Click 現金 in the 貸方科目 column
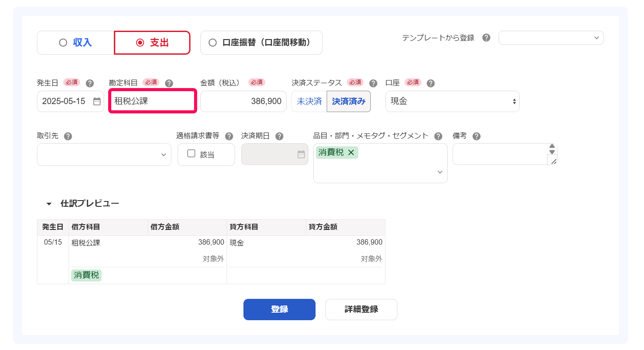This screenshot has width=644, height=350. point(237,243)
